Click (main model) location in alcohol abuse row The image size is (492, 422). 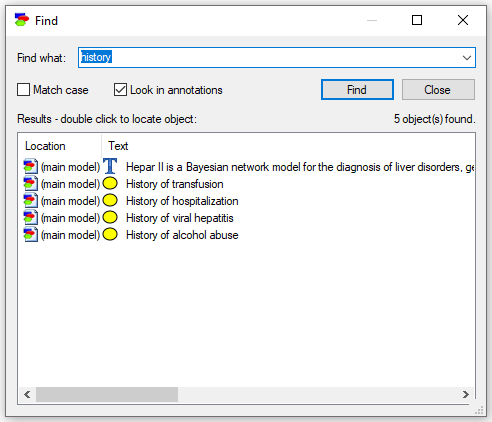[70, 235]
